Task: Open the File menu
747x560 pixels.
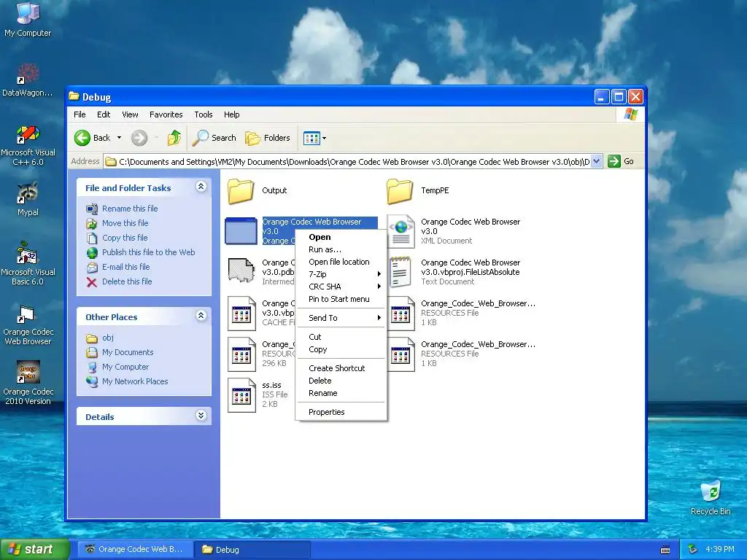Action: tap(80, 114)
